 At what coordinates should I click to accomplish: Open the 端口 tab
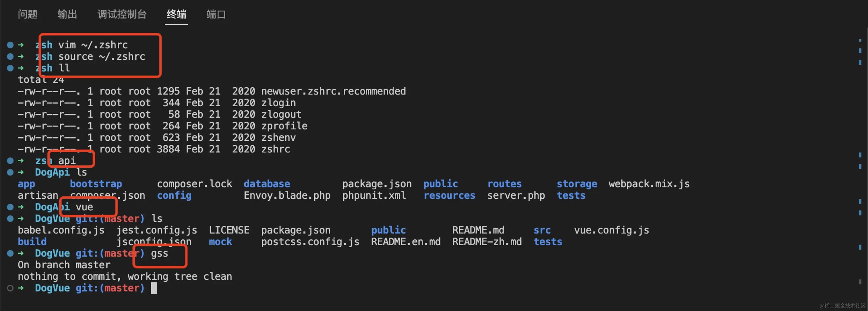pyautogui.click(x=216, y=14)
